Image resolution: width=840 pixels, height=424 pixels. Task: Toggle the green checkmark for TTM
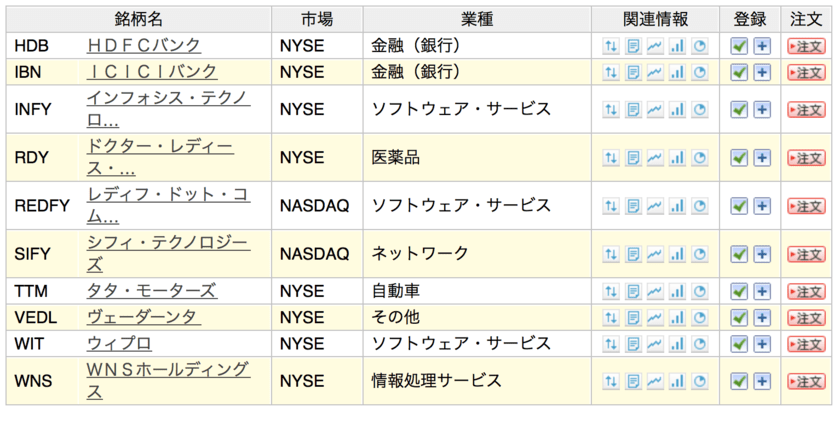[739, 292]
